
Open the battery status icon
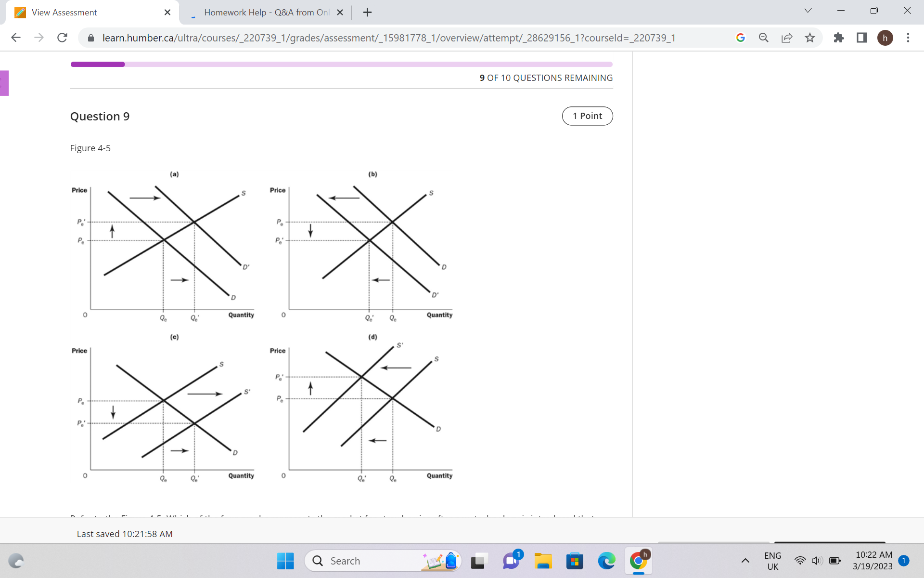[x=834, y=561]
